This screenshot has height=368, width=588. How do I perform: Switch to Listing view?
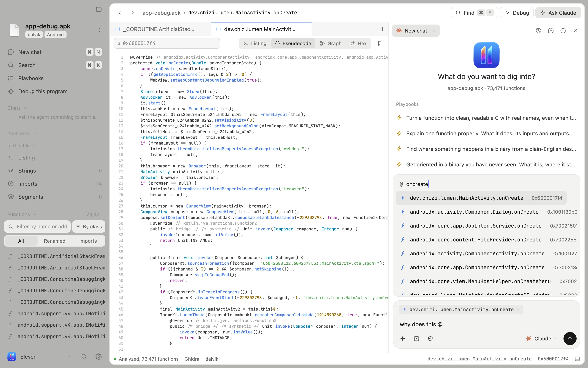(255, 43)
